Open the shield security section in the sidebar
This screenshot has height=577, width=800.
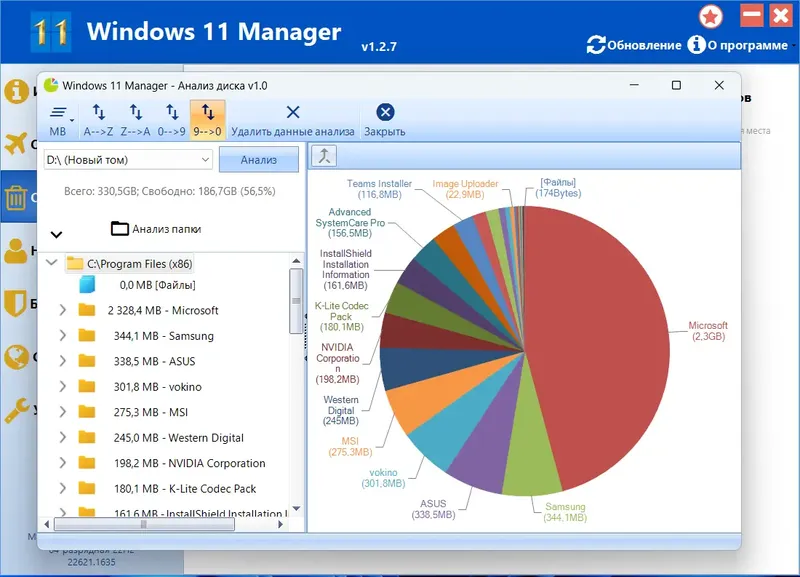tap(17, 304)
